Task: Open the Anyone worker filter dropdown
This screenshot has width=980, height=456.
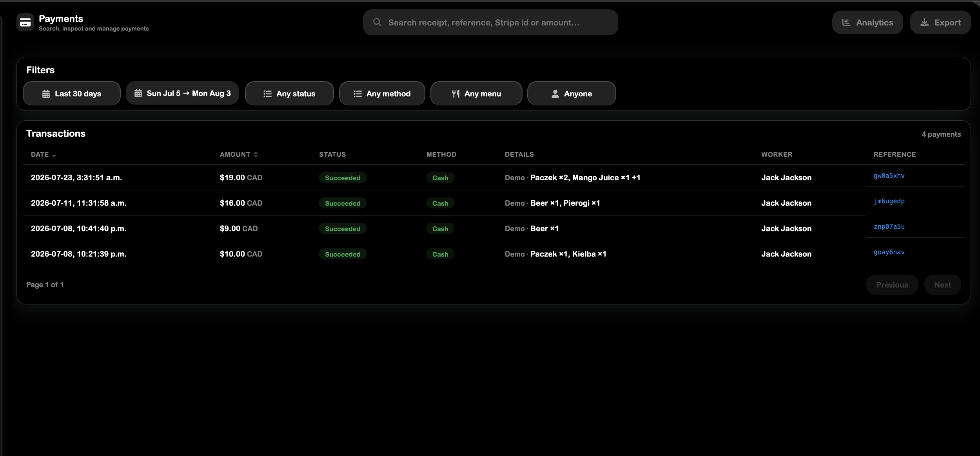Action: click(572, 93)
